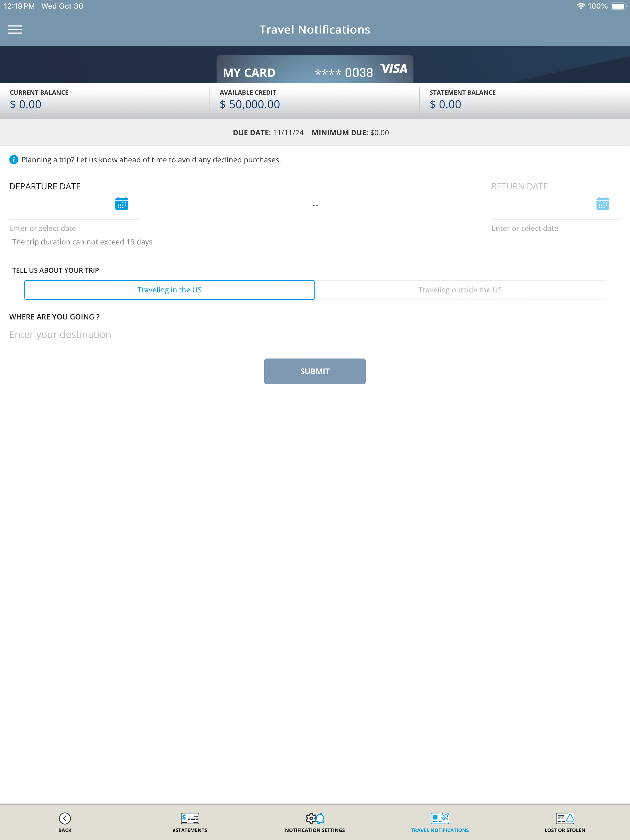This screenshot has width=630, height=840.
Task: Tap the 'WHERE ARE YOU GOING ?' label
Action: click(x=54, y=317)
